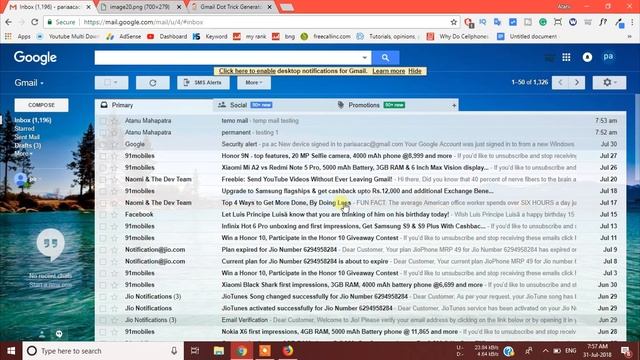Click the SMS Alerts button

203,83
